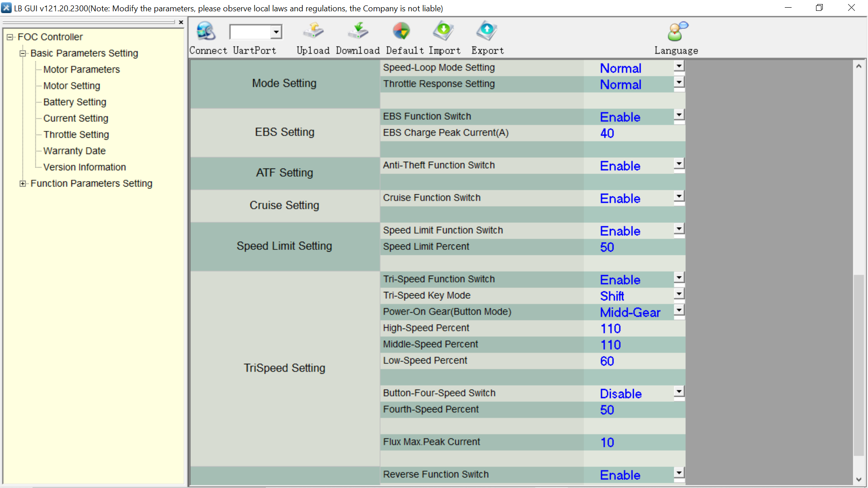Click the Default settings icon
868x488 pixels.
coord(401,32)
